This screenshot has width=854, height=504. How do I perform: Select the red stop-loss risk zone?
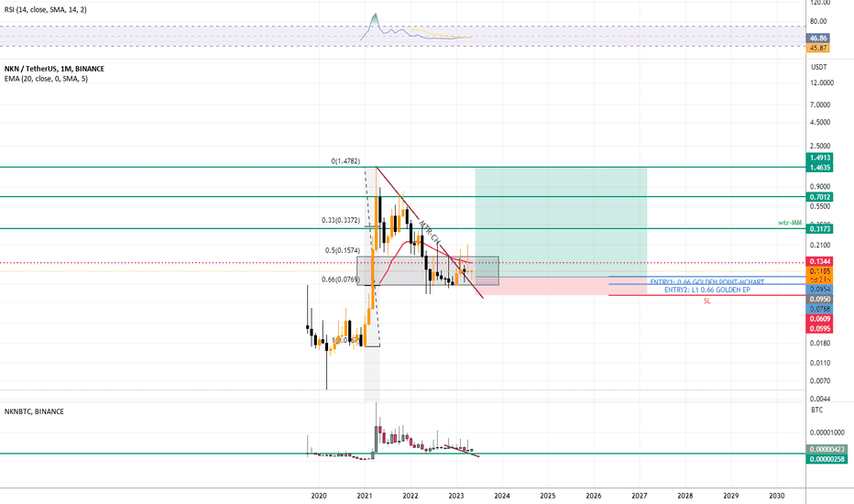(561, 286)
